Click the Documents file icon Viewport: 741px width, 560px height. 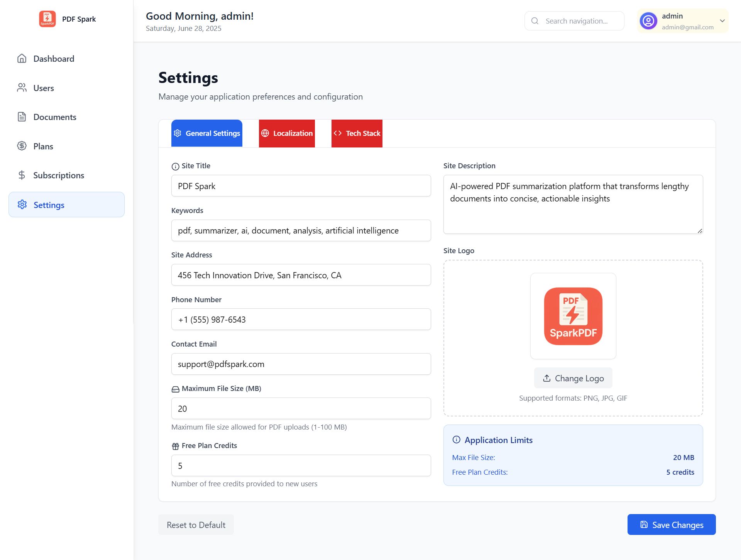[22, 117]
